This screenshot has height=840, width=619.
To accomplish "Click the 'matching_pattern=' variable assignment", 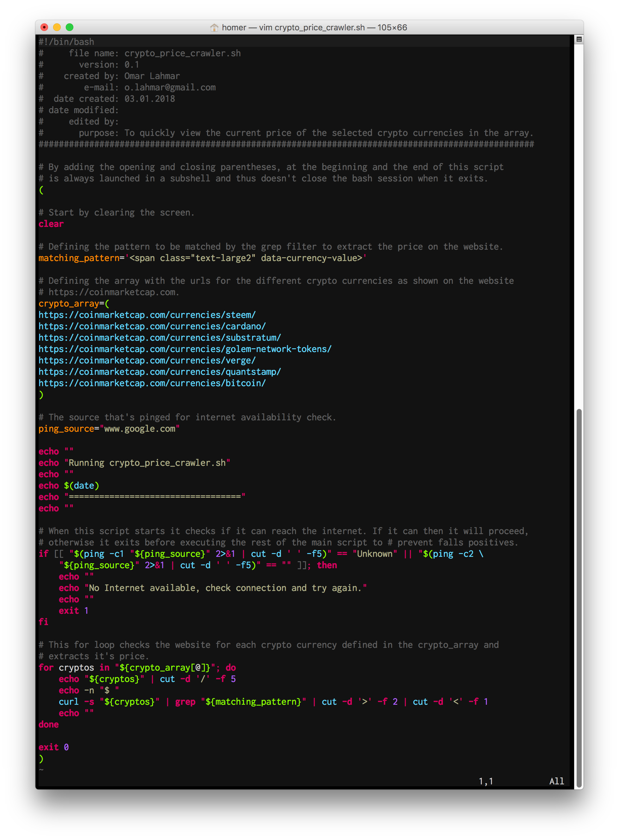I will coord(202,258).
